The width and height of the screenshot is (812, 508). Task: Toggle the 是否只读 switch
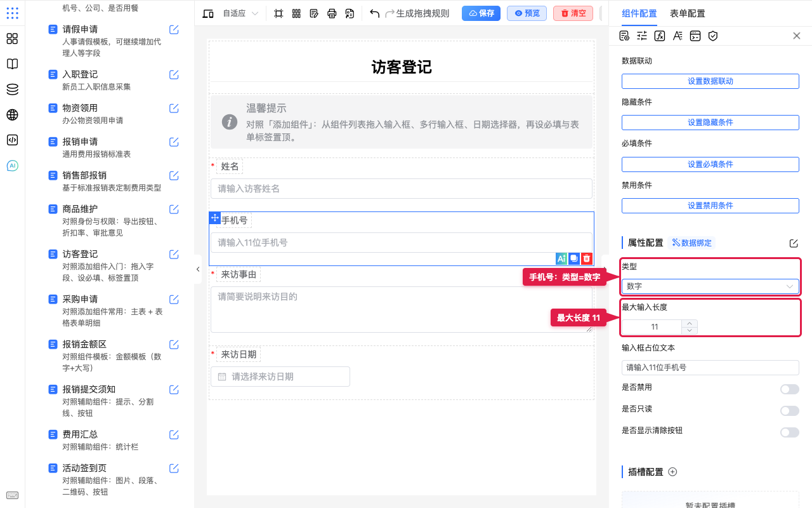[790, 411]
